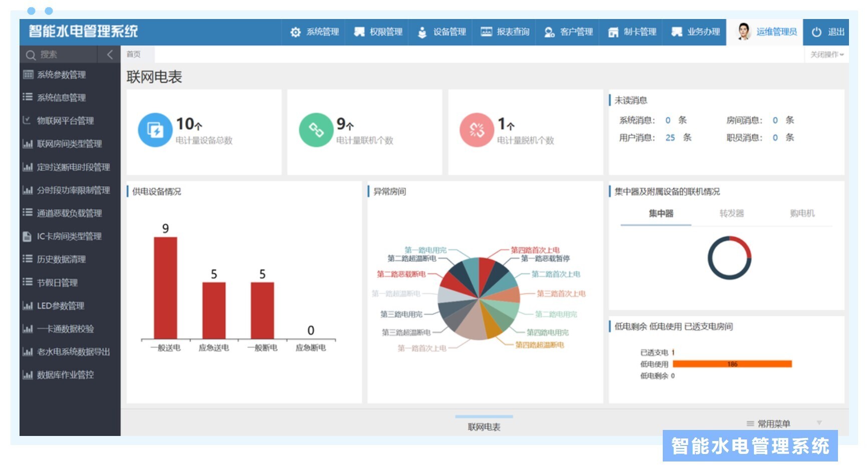This screenshot has width=868, height=467.
Task: Switch to the 转发器 tab
Action: 731,214
